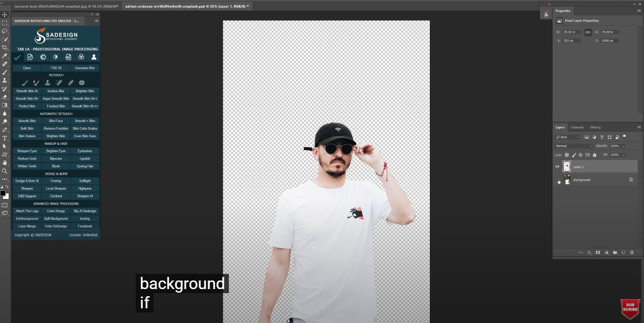The image size is (644, 323).
Task: Add layer style with fx icon
Action: pos(589,252)
